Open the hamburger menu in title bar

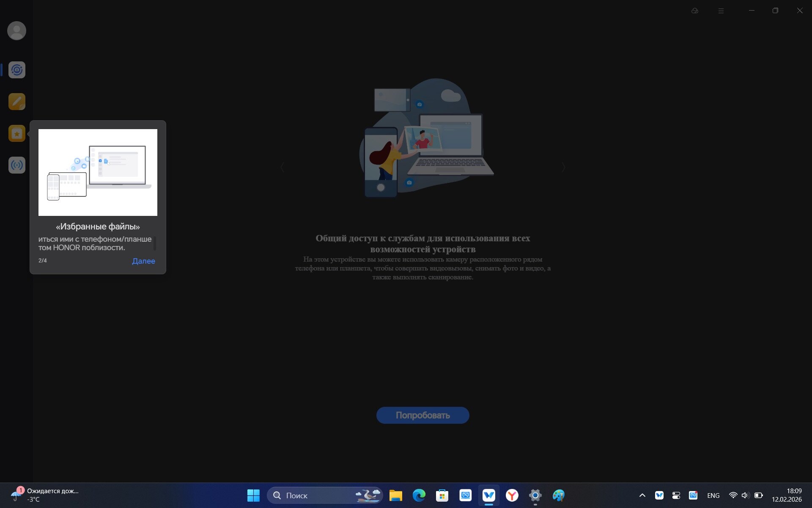[721, 11]
